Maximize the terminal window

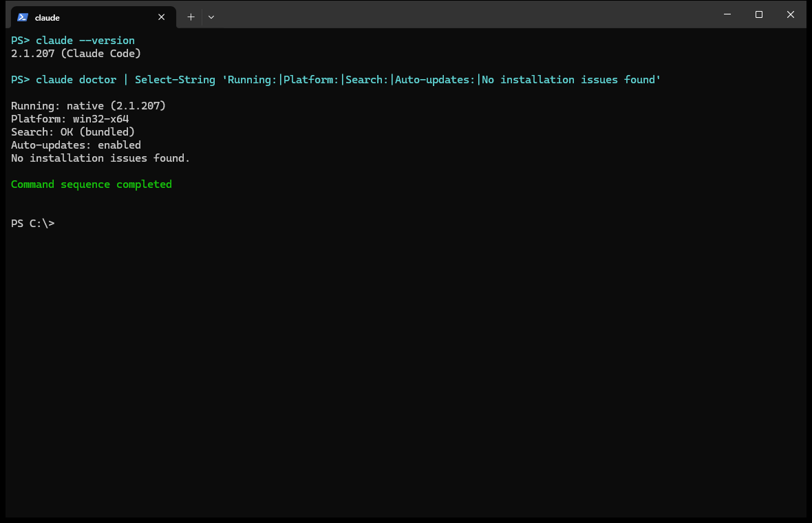[x=758, y=14]
